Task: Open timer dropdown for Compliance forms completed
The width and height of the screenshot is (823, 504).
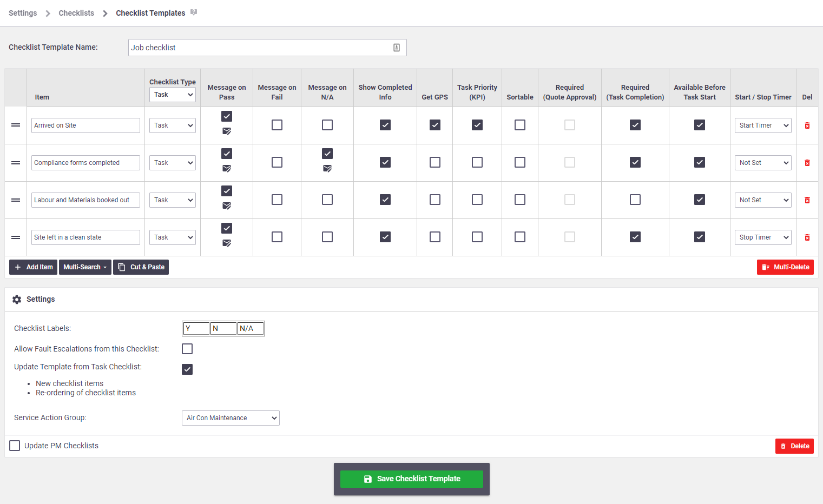Action: pyautogui.click(x=763, y=163)
